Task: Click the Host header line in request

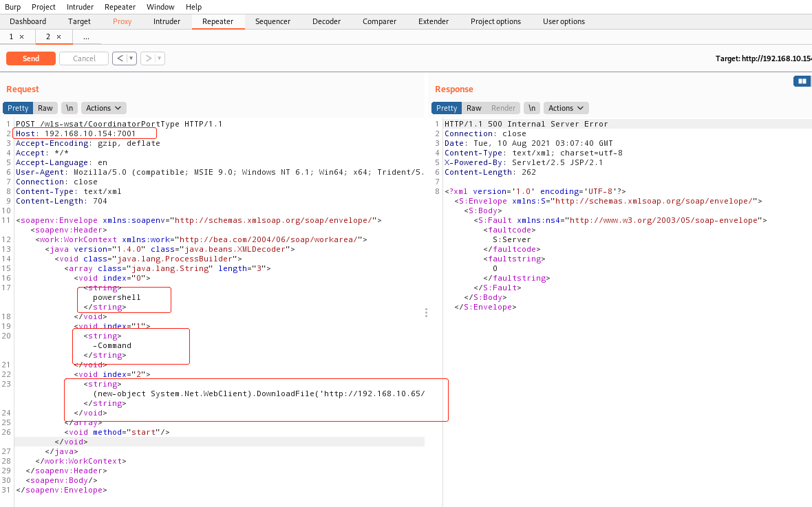Action: click(76, 133)
